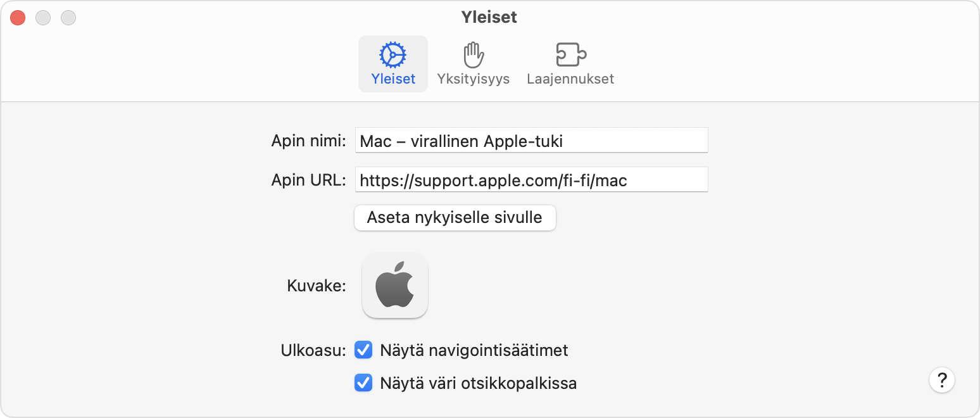The height and width of the screenshot is (418, 980).
Task: Focus the Apin URL text field
Action: (531, 180)
